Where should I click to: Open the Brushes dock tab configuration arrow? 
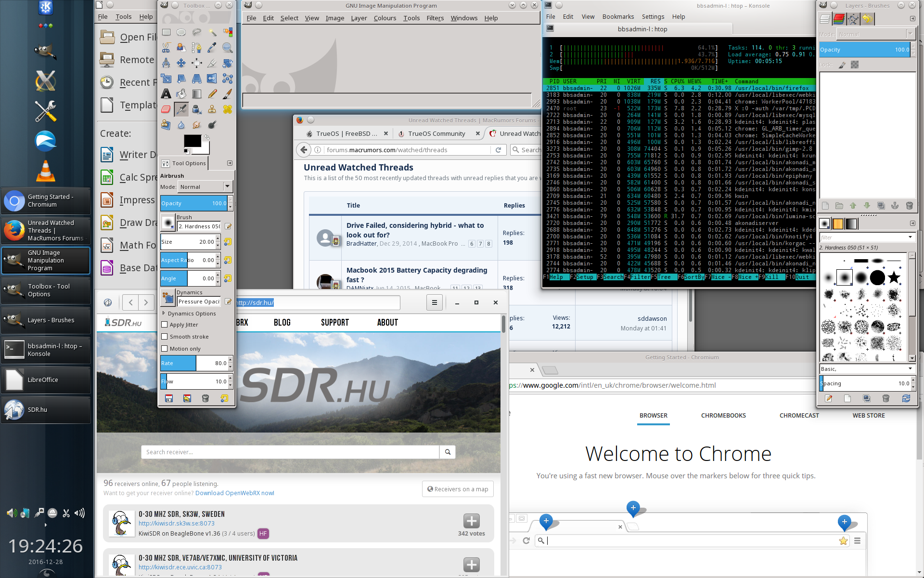[x=912, y=223]
